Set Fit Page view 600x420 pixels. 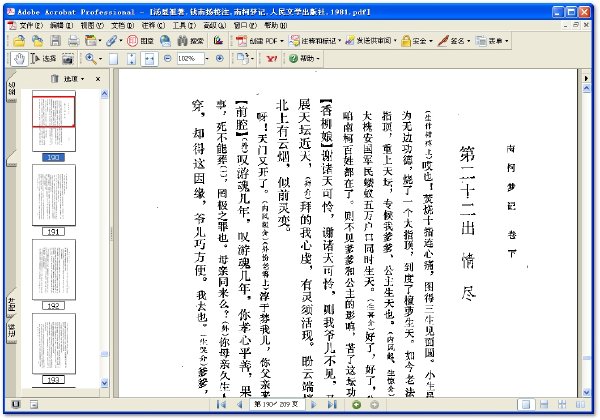pyautogui.click(x=131, y=59)
